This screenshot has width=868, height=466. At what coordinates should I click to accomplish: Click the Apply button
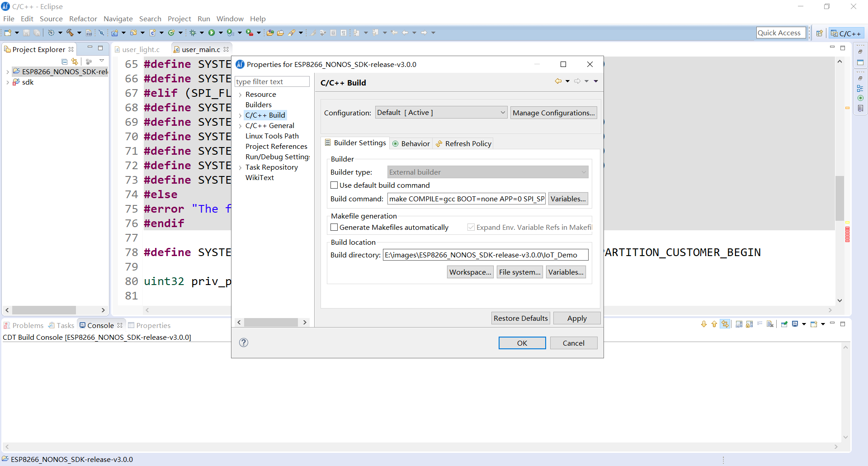577,318
